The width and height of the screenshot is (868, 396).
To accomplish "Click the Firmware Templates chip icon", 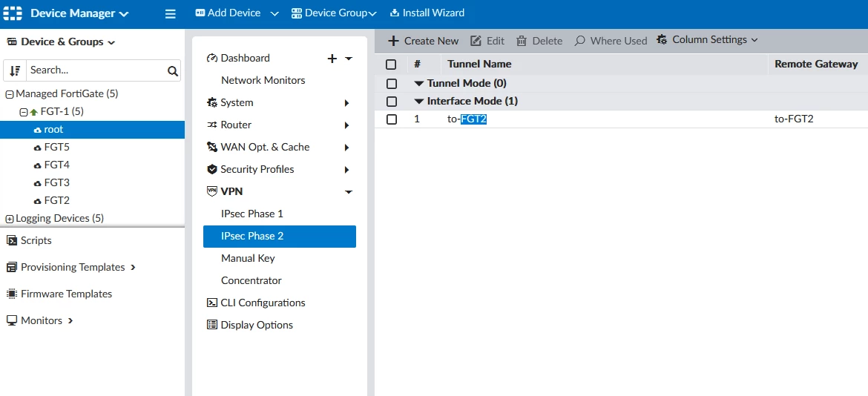I will click(11, 294).
